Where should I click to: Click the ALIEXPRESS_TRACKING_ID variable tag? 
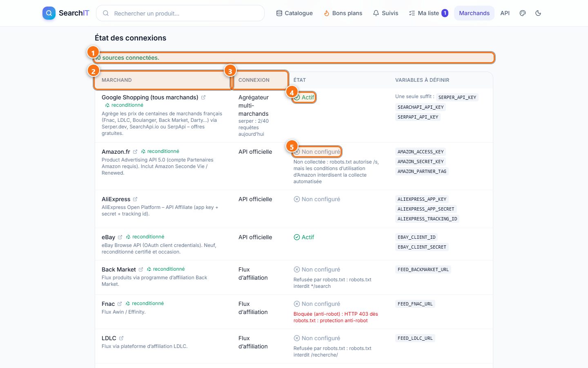pos(427,219)
